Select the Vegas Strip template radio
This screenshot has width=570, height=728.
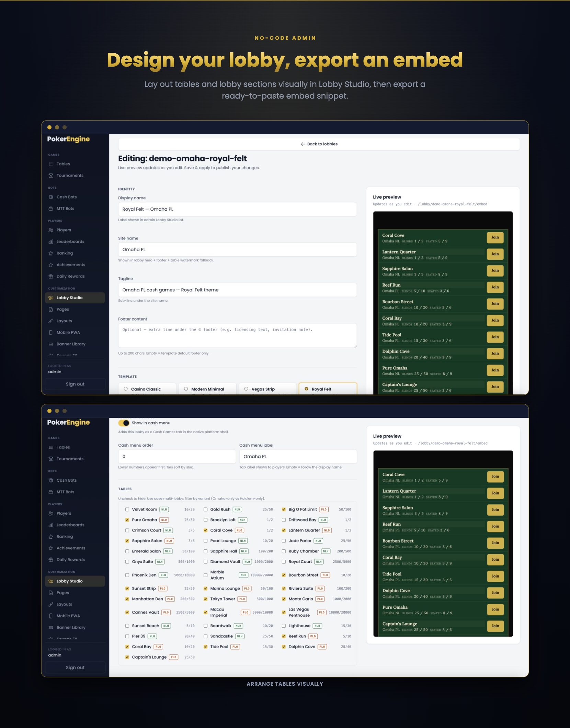(x=246, y=389)
